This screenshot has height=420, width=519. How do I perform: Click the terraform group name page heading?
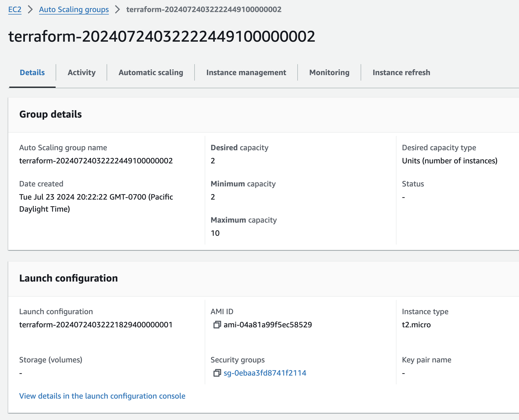point(162,36)
